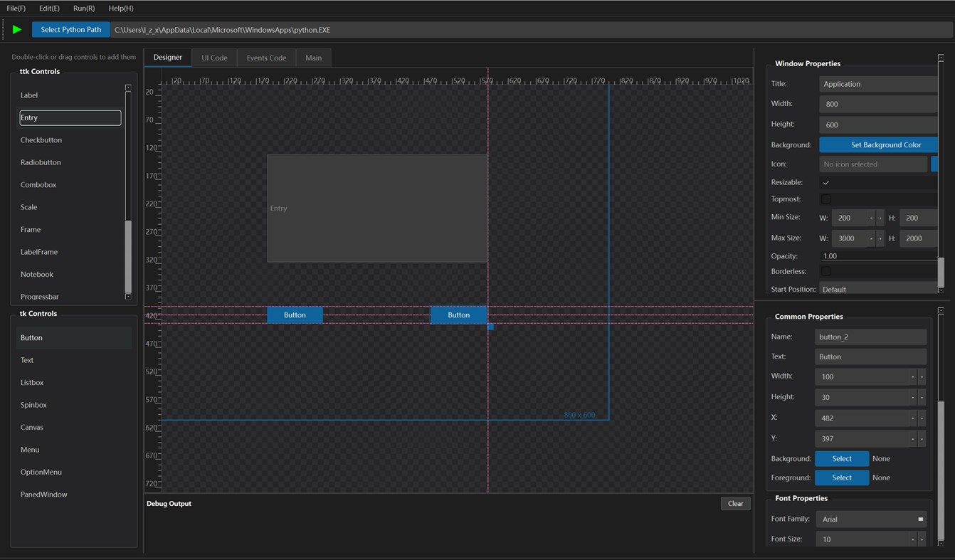Screen dimensions: 955x560
Task: Click the left stepper arrow of Common Width
Action: pyautogui.click(x=913, y=376)
